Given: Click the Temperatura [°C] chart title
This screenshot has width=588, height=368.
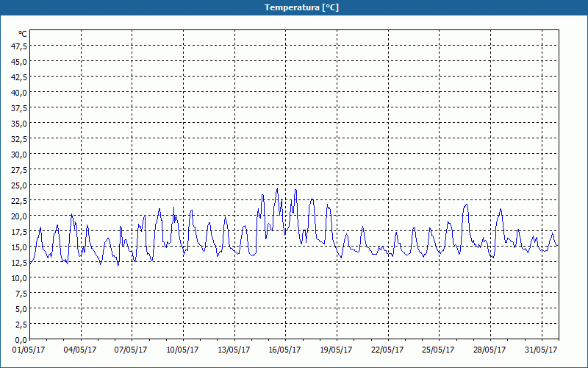Looking at the screenshot, I should (301, 7).
